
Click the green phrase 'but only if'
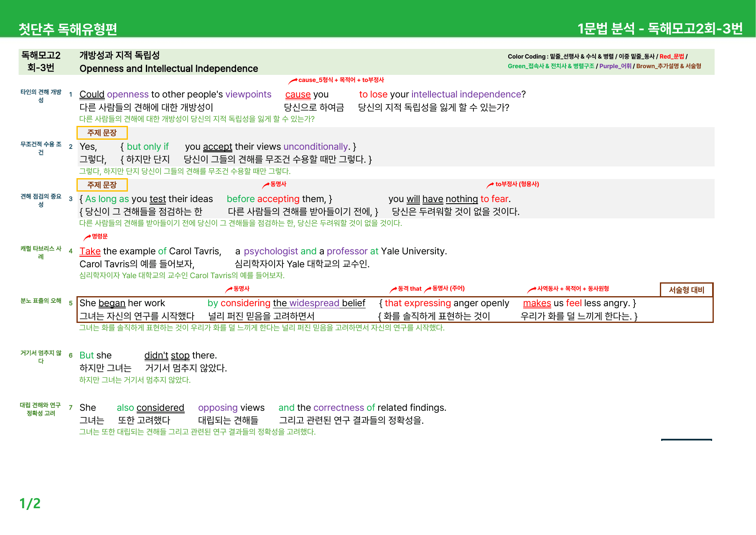click(148, 147)
